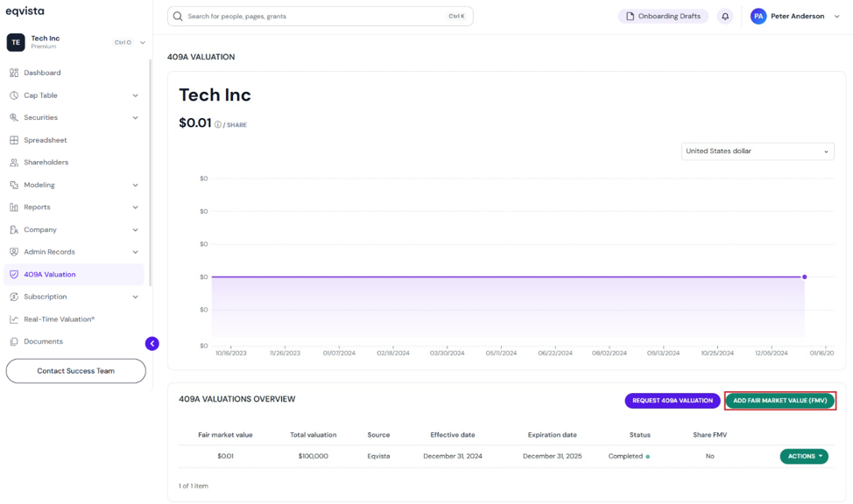The width and height of the screenshot is (853, 504).
Task: Click the Eqvista source cell
Action: pyautogui.click(x=378, y=456)
